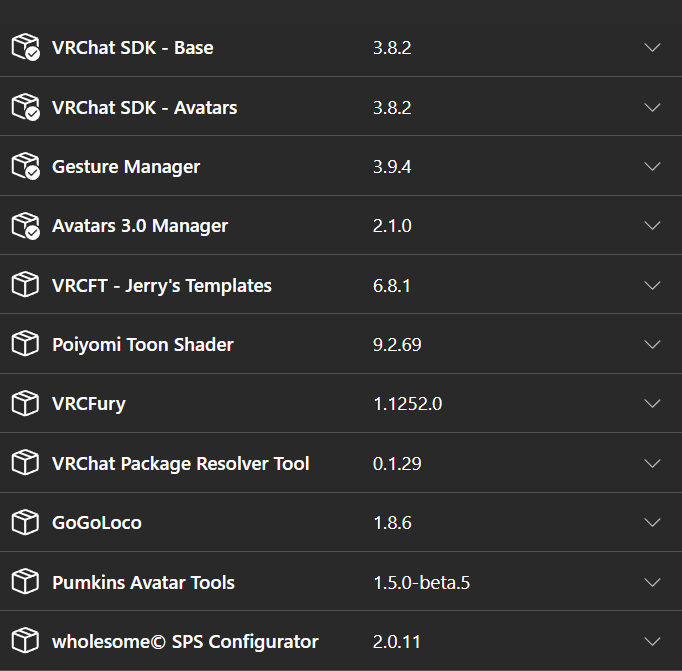The width and height of the screenshot is (682, 671).
Task: Click the Poiyomi Toon Shader package icon
Action: (25, 344)
